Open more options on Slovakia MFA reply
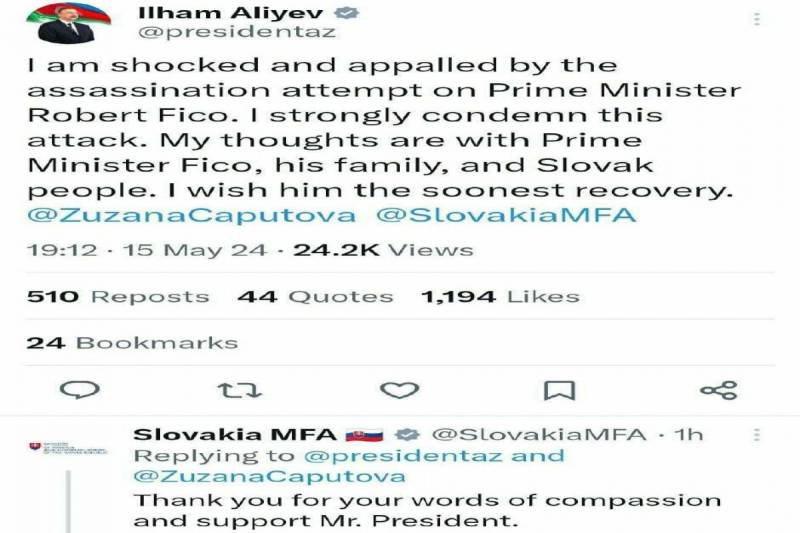800x533 pixels. click(756, 435)
